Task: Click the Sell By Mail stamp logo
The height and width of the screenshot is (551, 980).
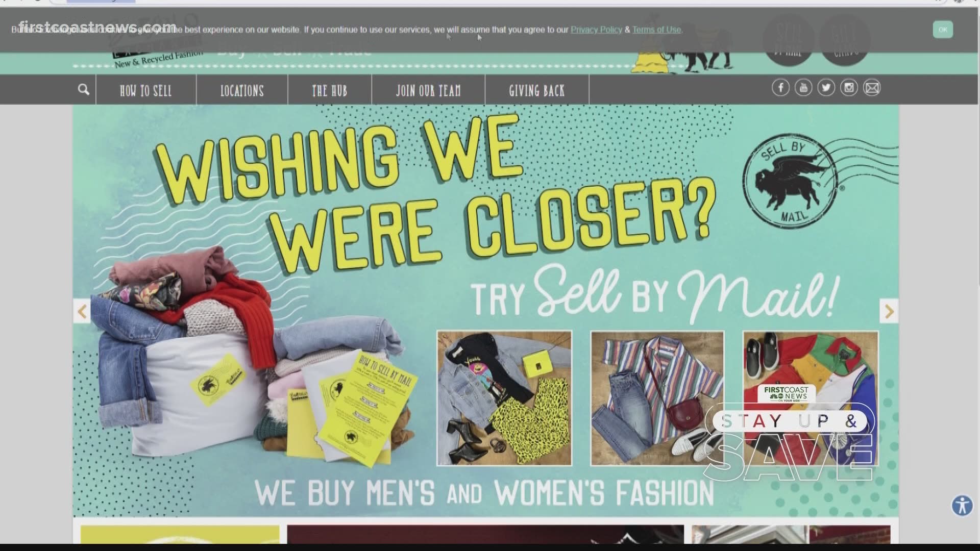Action: (790, 180)
